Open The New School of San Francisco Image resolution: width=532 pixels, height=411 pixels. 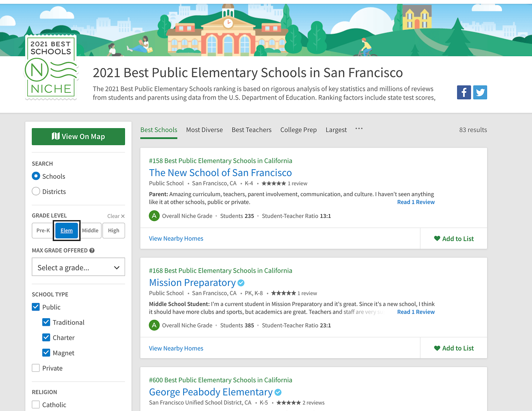pyautogui.click(x=220, y=173)
